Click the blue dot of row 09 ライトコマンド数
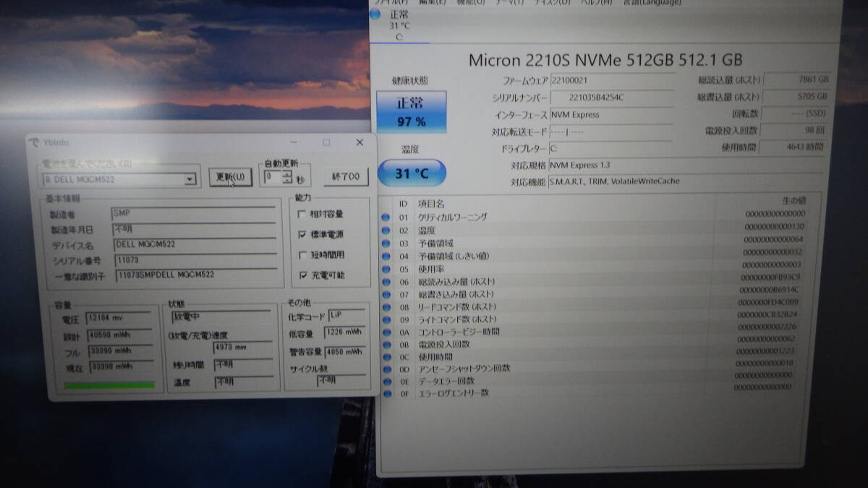This screenshot has width=868, height=488. pyautogui.click(x=386, y=320)
